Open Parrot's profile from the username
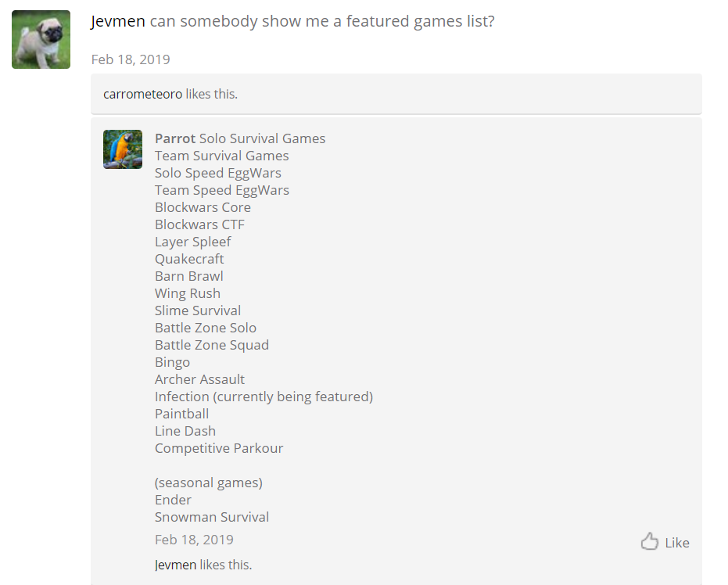Screen dimensions: 728x585 175,138
